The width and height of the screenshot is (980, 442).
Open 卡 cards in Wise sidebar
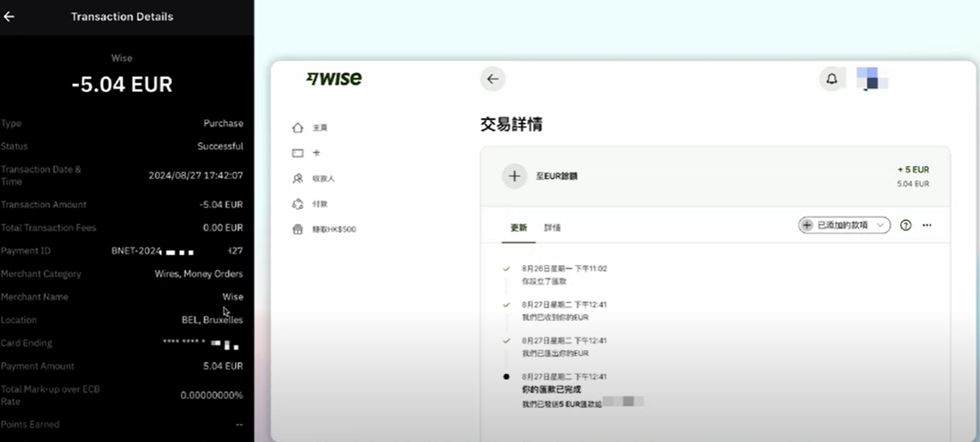306,153
